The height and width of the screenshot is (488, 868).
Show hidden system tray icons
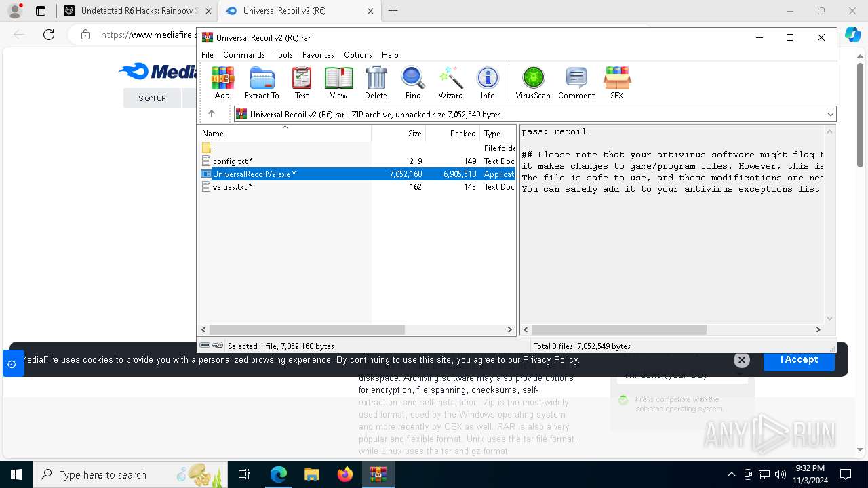(x=731, y=474)
